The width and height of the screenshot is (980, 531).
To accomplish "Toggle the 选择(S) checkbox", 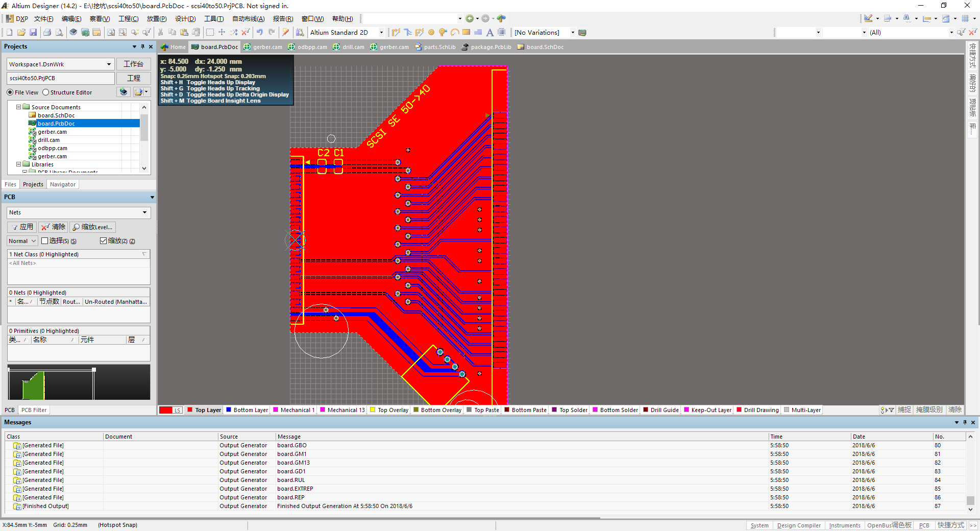I will (x=45, y=240).
